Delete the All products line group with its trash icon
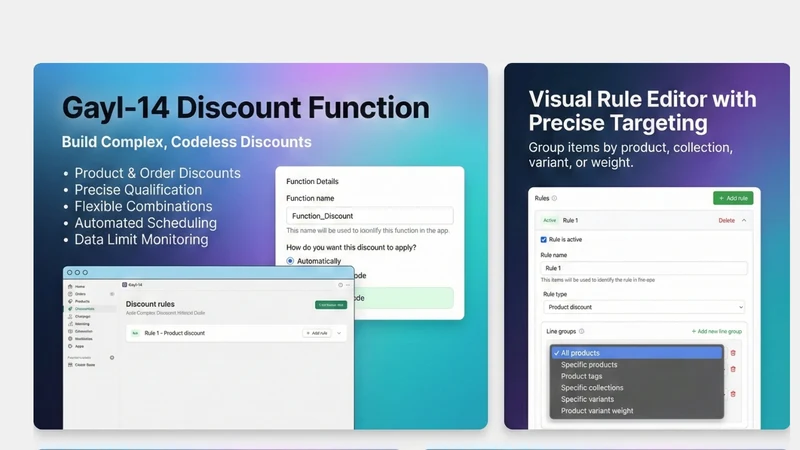The image size is (800, 450). 733,353
